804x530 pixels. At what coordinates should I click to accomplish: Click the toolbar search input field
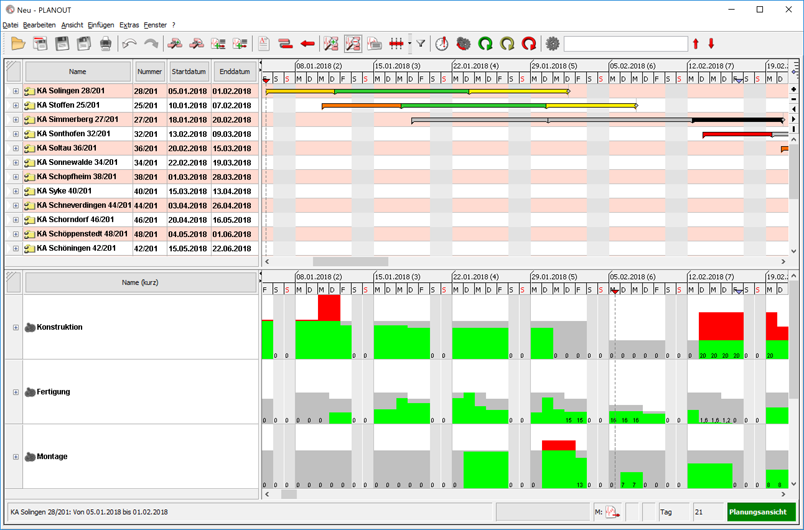(626, 44)
